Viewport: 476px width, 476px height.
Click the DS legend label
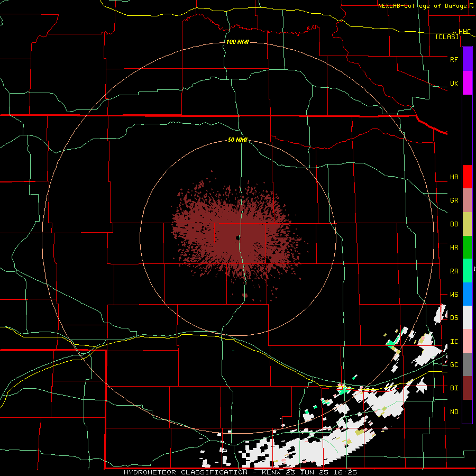tap(454, 317)
